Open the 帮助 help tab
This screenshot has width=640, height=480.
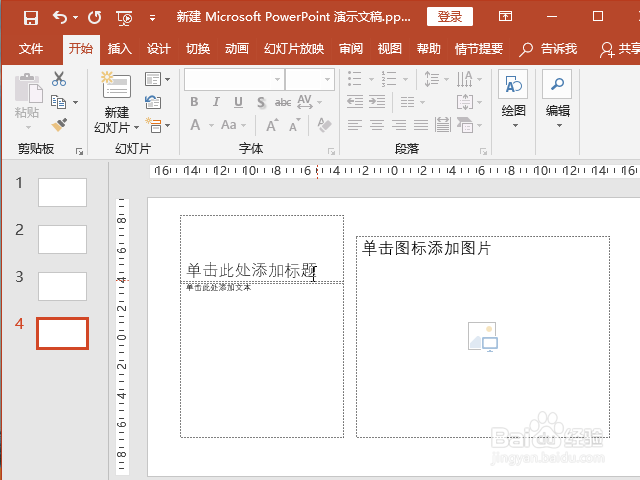pos(429,49)
